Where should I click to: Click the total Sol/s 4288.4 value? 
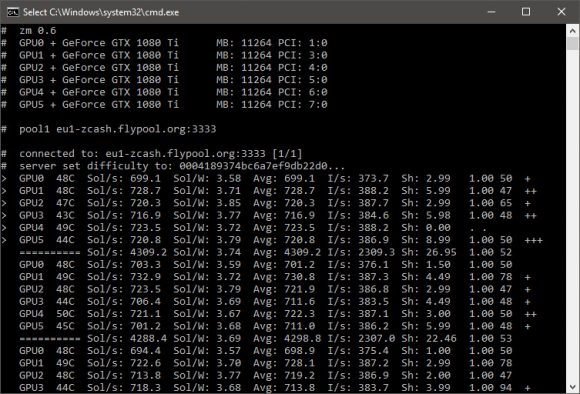(148, 338)
